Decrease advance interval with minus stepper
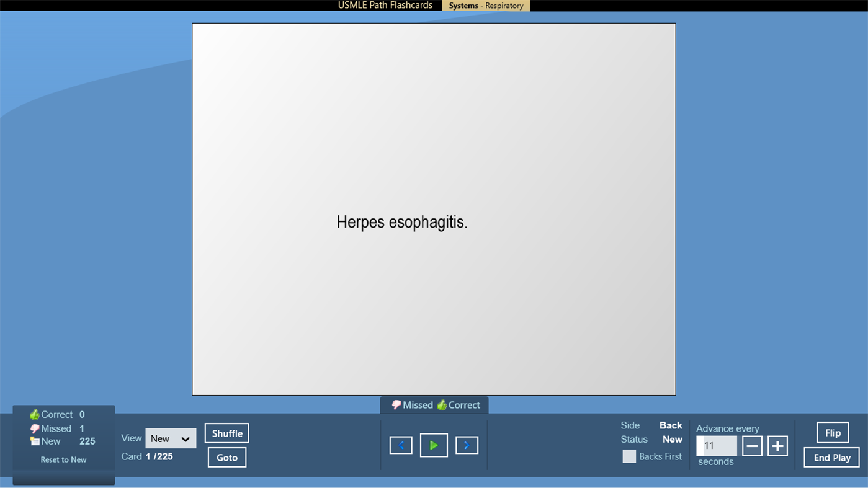The image size is (868, 488). 752,445
